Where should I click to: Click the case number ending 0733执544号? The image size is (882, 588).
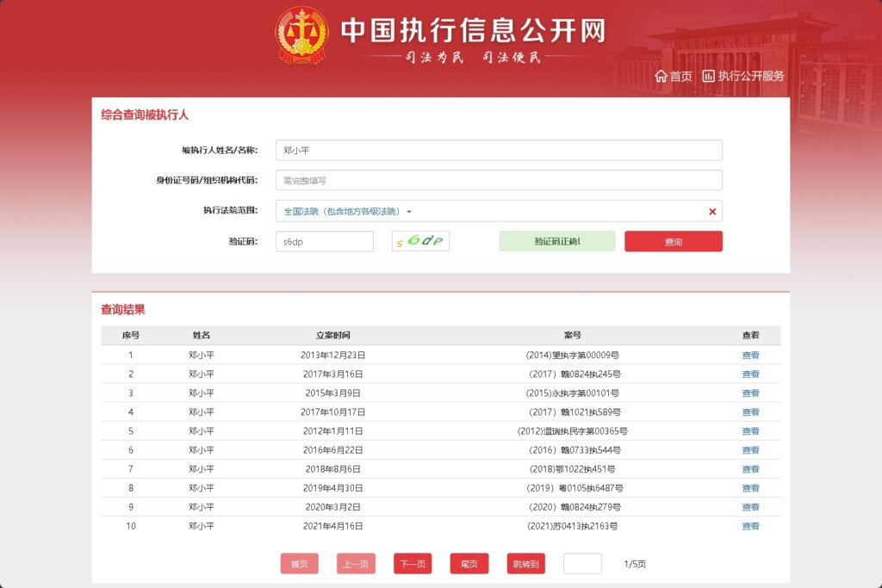coord(575,450)
